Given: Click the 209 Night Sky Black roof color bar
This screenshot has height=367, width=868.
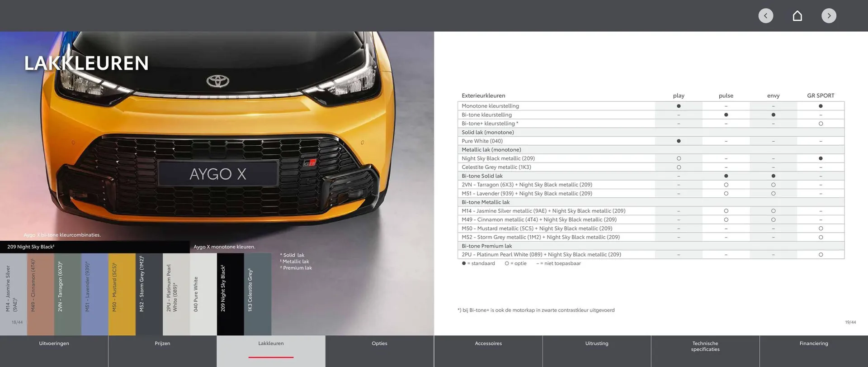Looking at the screenshot, I should [x=95, y=247].
